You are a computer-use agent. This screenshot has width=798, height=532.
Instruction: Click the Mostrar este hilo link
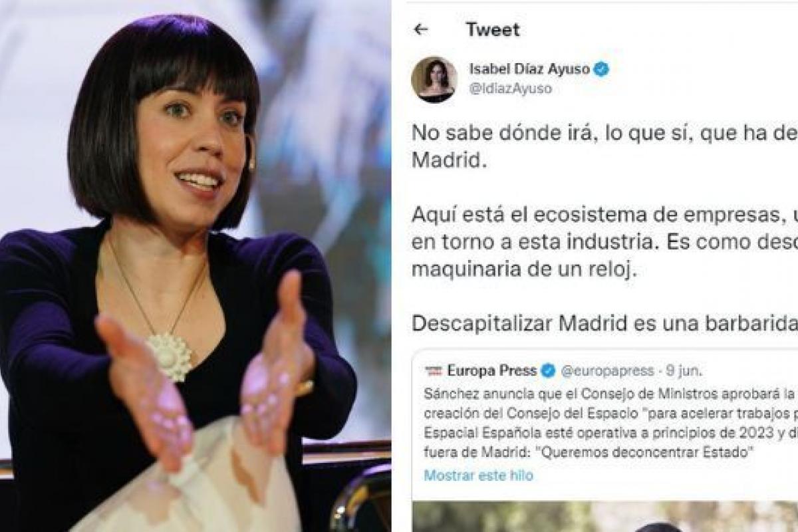[478, 475]
